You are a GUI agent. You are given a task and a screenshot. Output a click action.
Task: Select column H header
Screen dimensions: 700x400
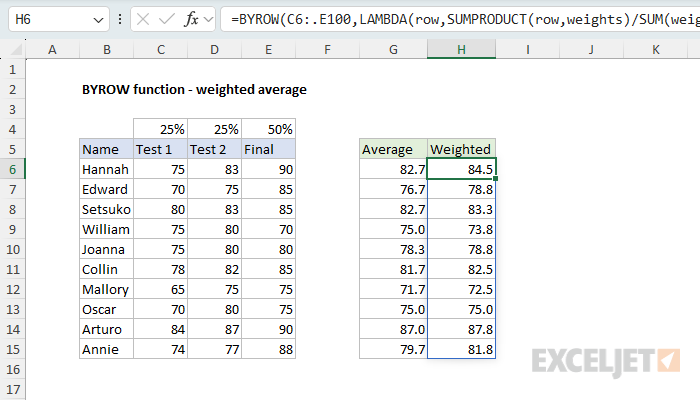point(462,50)
